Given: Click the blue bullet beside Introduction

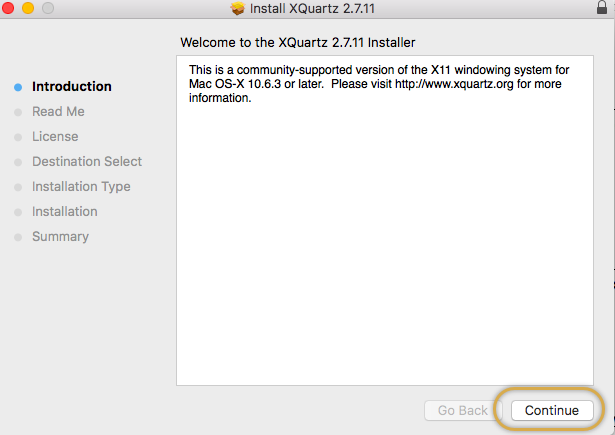Looking at the screenshot, I should [x=18, y=87].
